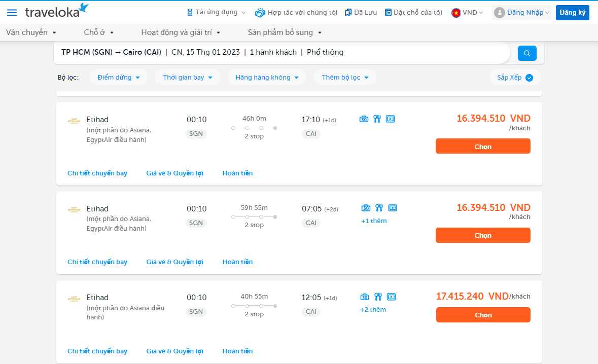Screen dimensions: 598x364
Task: Select Chọn for the 46h 0m flight
Action: pos(483,147)
